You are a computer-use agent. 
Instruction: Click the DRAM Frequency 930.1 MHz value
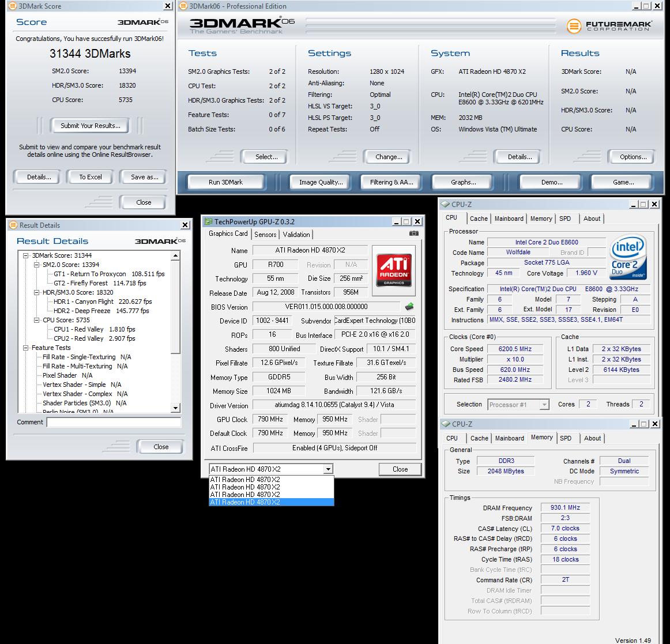[565, 508]
